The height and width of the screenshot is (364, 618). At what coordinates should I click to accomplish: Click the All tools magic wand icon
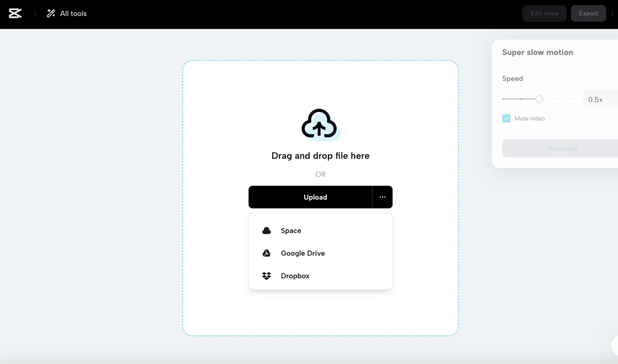pos(51,13)
